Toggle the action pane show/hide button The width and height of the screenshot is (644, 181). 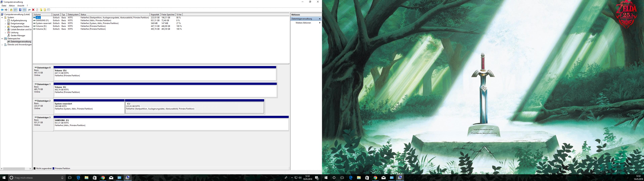pyautogui.click(x=24, y=10)
